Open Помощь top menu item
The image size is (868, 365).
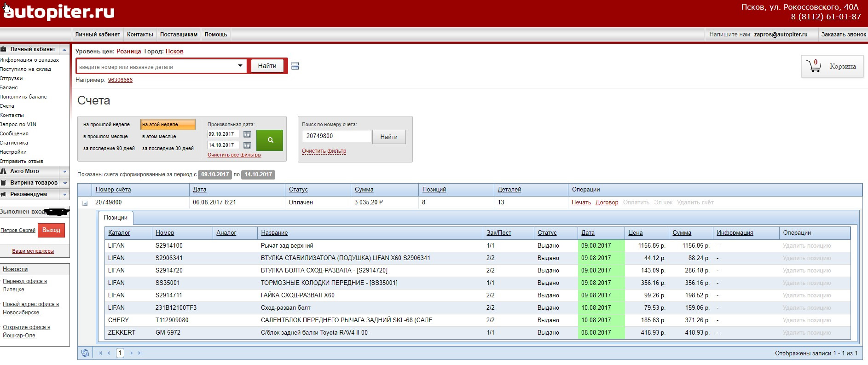tap(216, 35)
